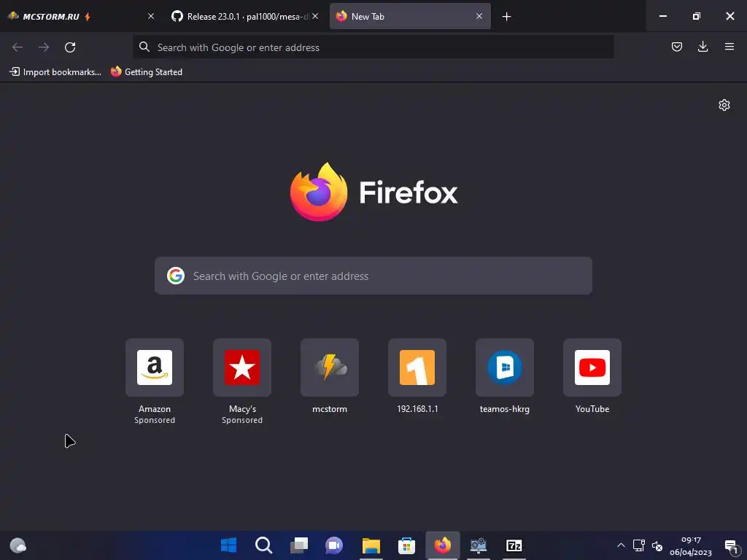Open the weather widget on taskbar

point(18,545)
